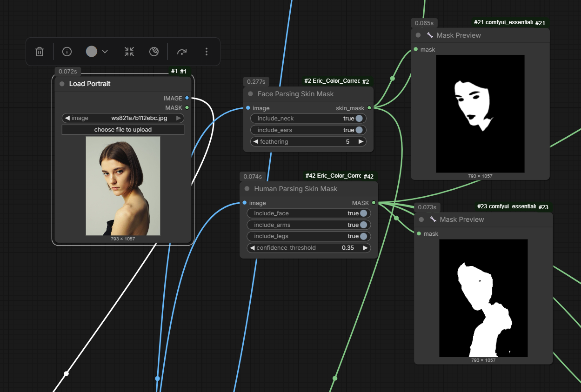
Task: Click collapse dot on Mask Preview #21
Action: click(x=418, y=35)
